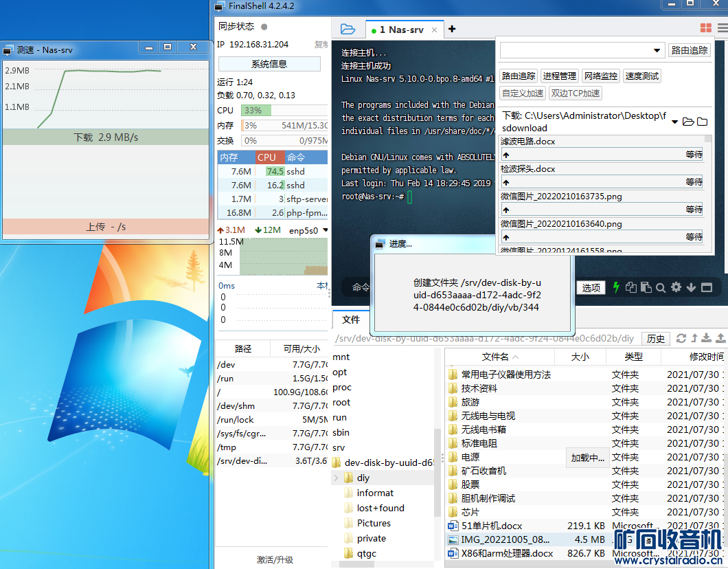Click the red grid layout icon
Image resolution: width=728 pixels, height=569 pixels.
706,28
